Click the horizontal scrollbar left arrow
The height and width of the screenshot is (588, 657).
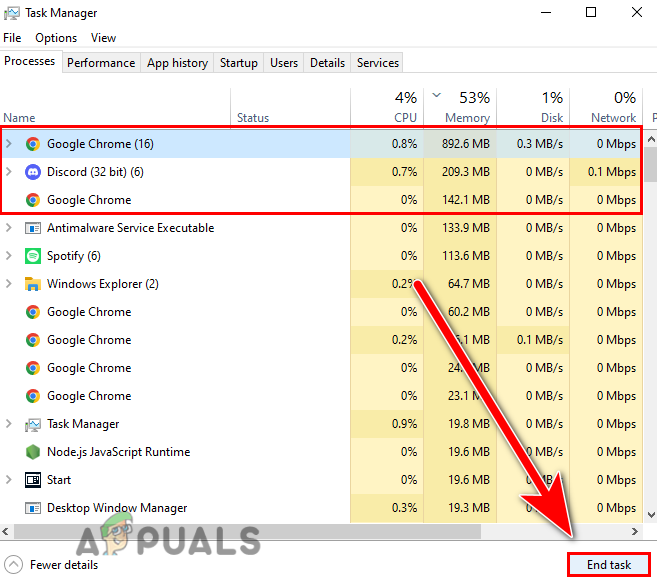(5, 531)
